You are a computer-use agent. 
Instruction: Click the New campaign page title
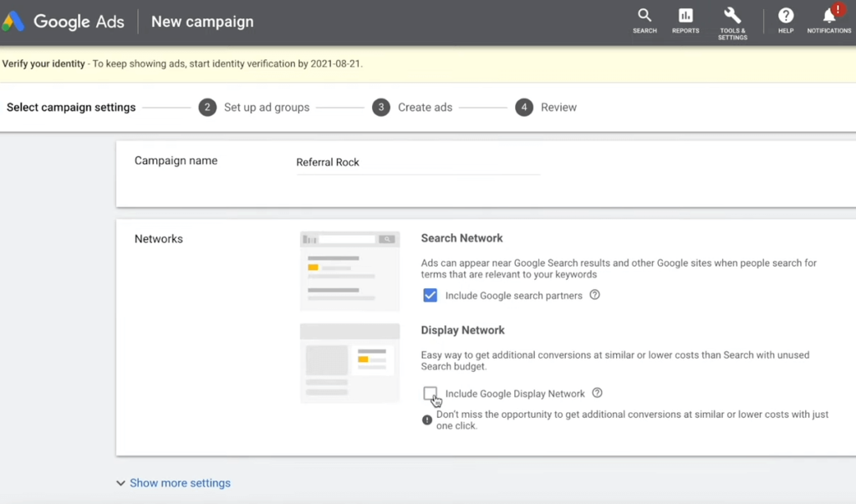202,21
